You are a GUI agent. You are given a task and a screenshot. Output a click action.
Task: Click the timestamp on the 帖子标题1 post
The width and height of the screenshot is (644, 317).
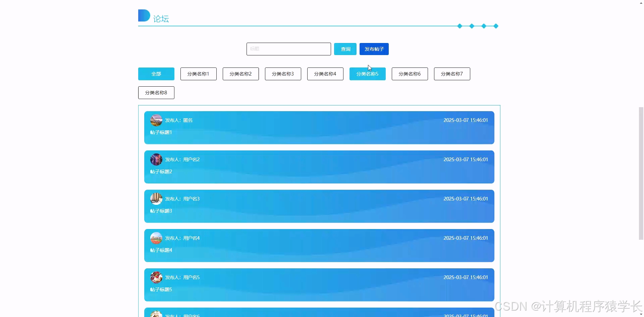(466, 120)
